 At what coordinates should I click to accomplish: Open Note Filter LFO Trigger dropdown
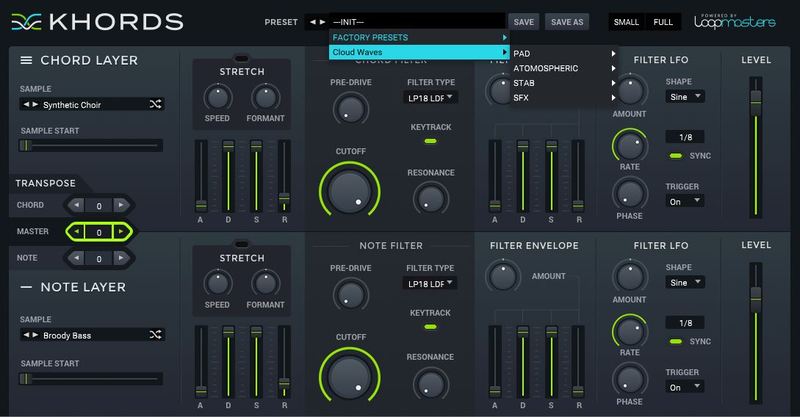point(685,387)
